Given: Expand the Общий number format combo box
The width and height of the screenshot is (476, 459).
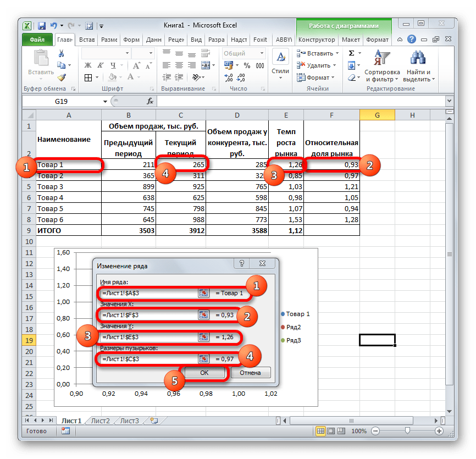Looking at the screenshot, I should click(262, 53).
